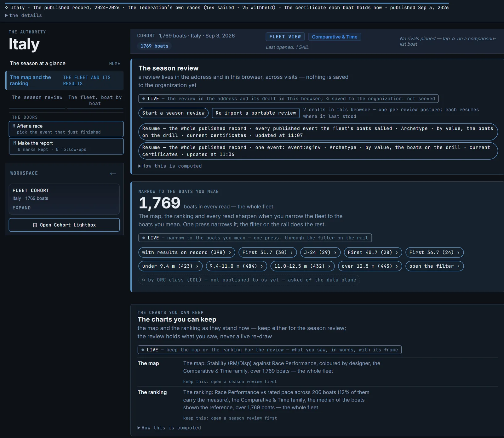Click 'open the filter' chip
The width and height of the screenshot is (504, 438).
(434, 266)
